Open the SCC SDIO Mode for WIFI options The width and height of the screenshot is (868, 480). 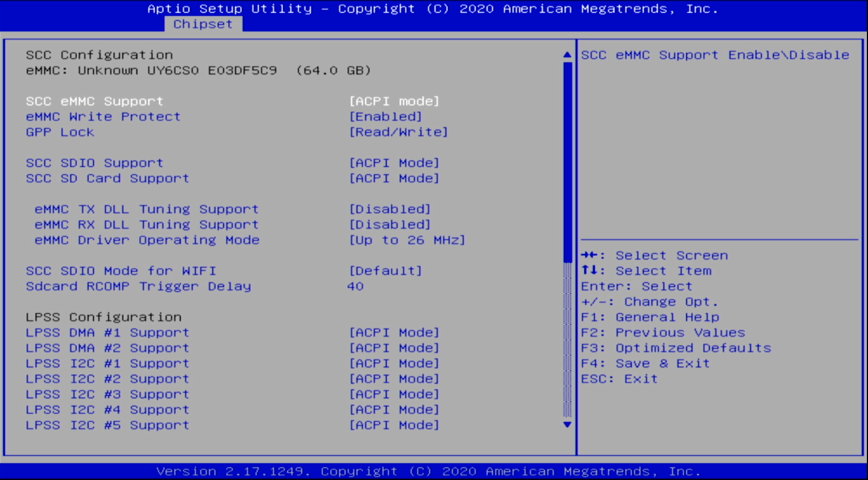pos(385,270)
